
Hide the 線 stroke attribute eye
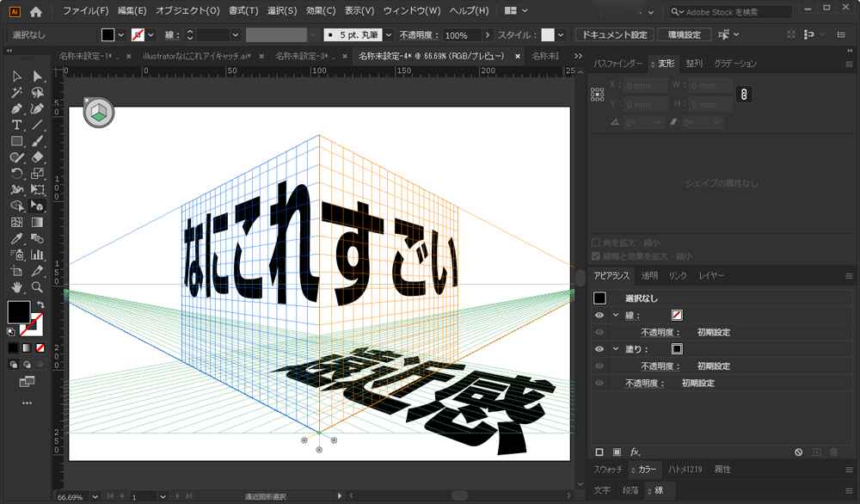(x=599, y=315)
